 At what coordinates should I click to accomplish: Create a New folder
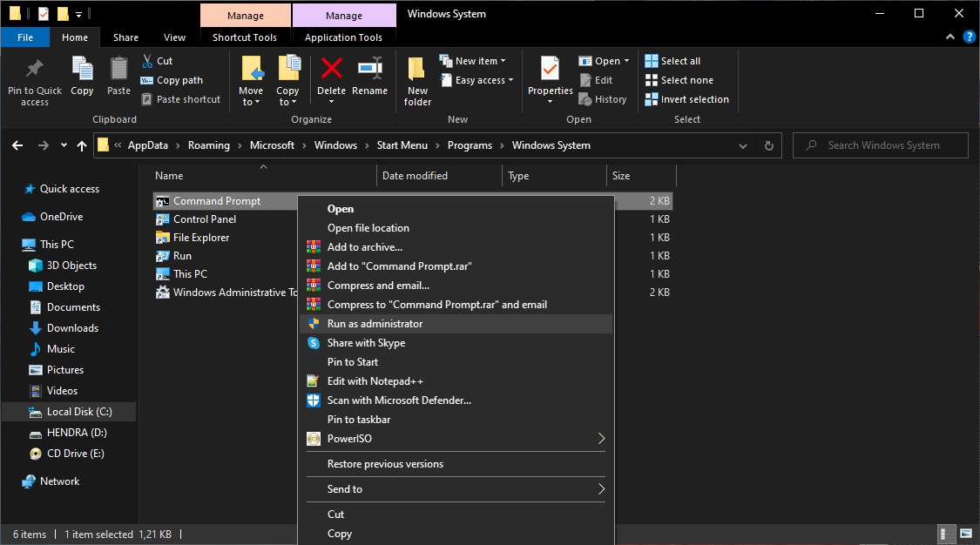point(417,81)
